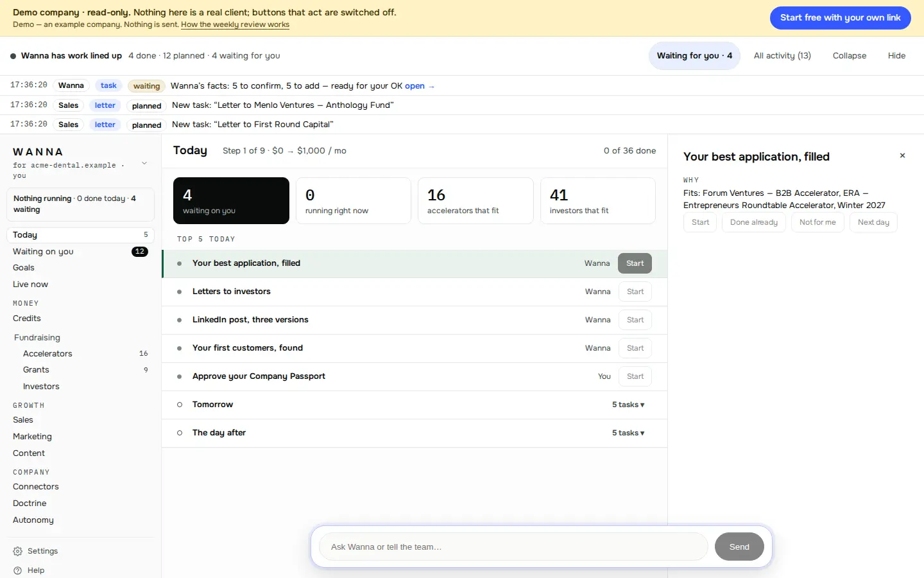Go to Goals in the sidebar
Viewport: 924px width, 578px height.
pyautogui.click(x=80, y=268)
